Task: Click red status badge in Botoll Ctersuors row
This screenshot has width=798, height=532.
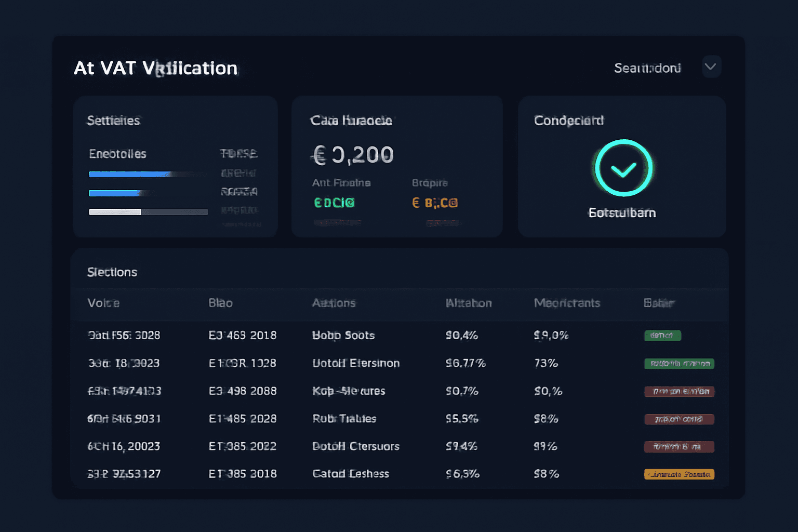Action: [679, 447]
